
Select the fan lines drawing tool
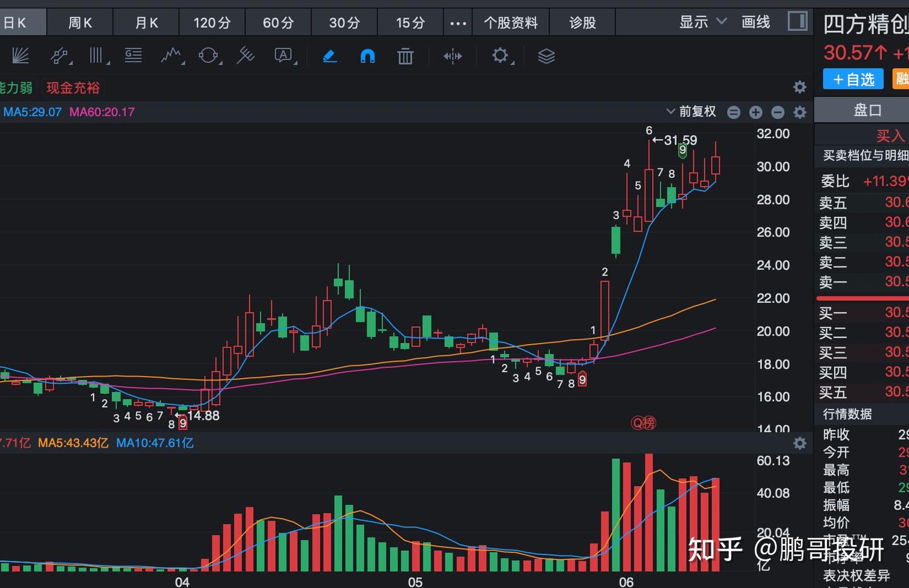click(x=21, y=56)
